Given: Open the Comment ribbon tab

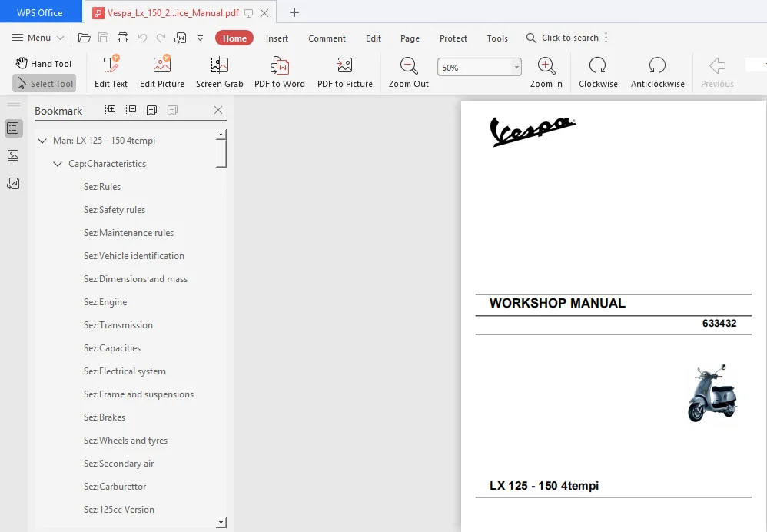Looking at the screenshot, I should [327, 38].
